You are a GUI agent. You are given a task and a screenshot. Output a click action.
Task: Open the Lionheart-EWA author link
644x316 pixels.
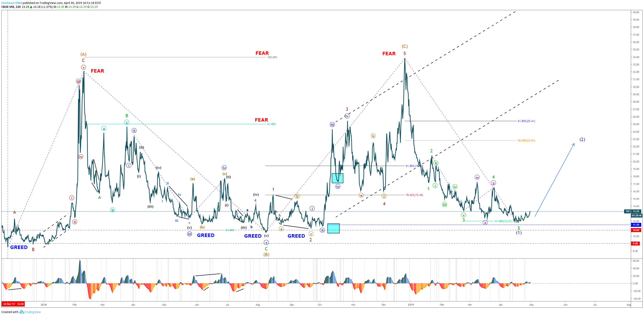(12, 3)
